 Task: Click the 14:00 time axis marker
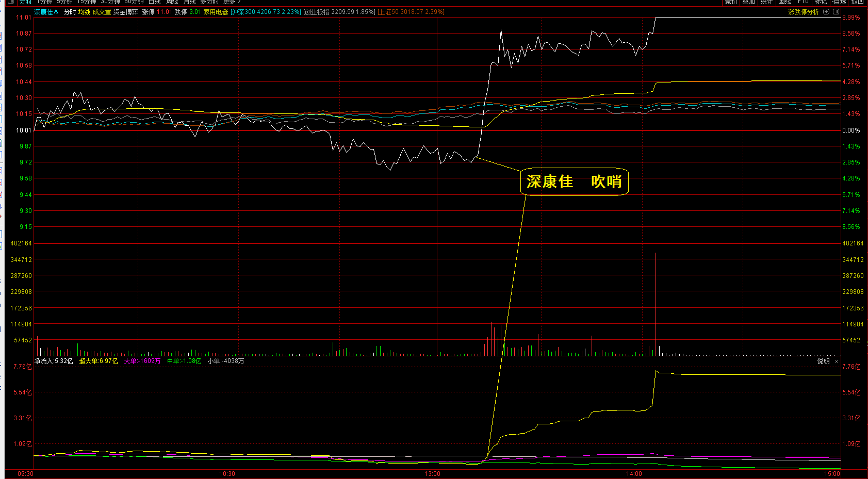[634, 473]
